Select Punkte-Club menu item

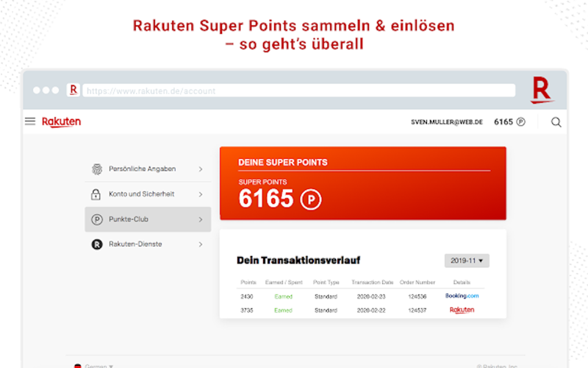[x=148, y=219]
